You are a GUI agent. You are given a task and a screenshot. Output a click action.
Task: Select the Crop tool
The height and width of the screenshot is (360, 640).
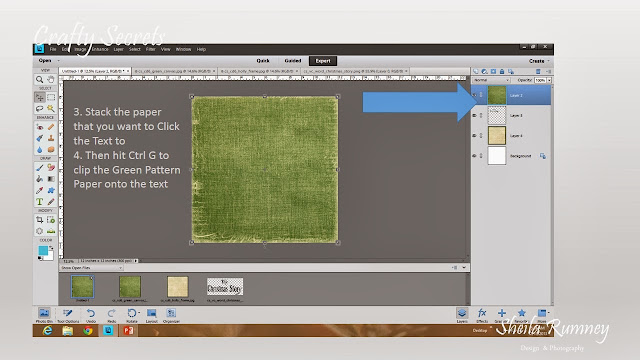40,220
